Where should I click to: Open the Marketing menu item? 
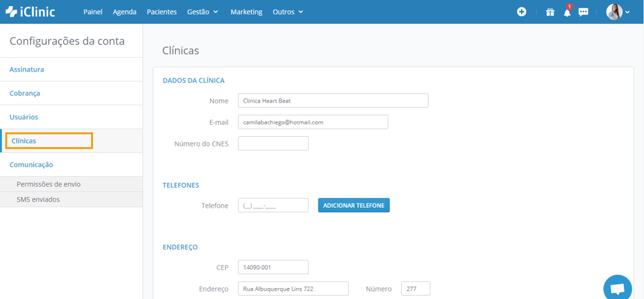point(246,12)
